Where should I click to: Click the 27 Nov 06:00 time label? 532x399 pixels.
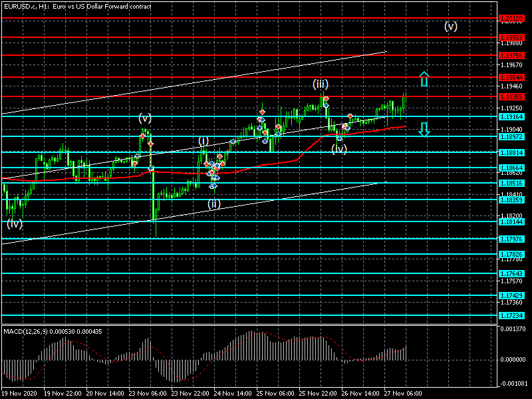point(403,394)
